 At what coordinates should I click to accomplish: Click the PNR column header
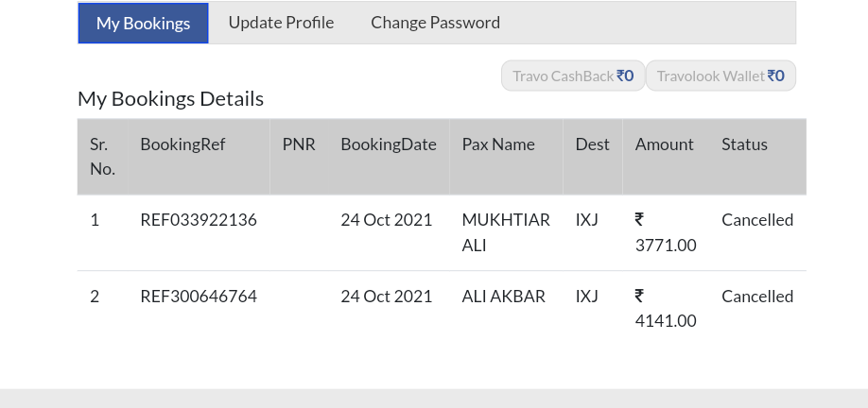click(x=299, y=144)
